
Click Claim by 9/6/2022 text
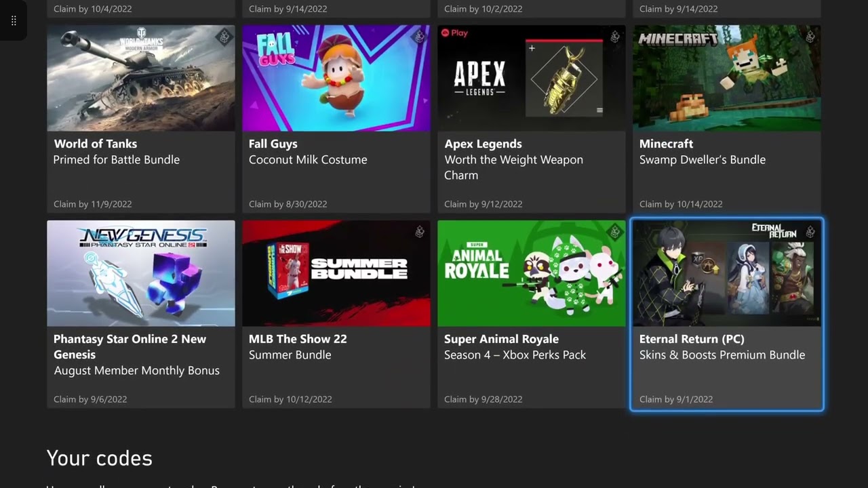point(90,399)
